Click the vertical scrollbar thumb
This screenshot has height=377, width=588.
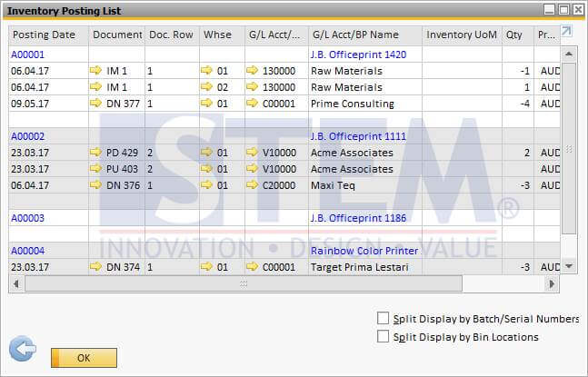pyautogui.click(x=569, y=148)
